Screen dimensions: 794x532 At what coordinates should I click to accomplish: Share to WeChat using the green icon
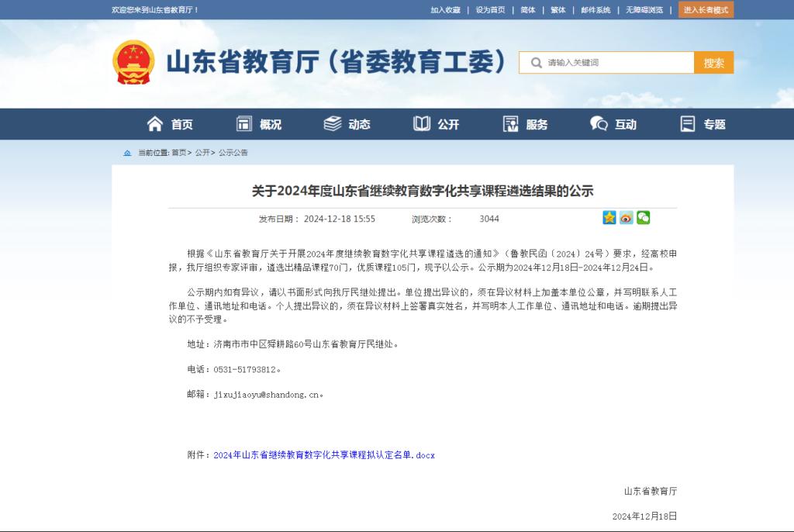pos(643,217)
